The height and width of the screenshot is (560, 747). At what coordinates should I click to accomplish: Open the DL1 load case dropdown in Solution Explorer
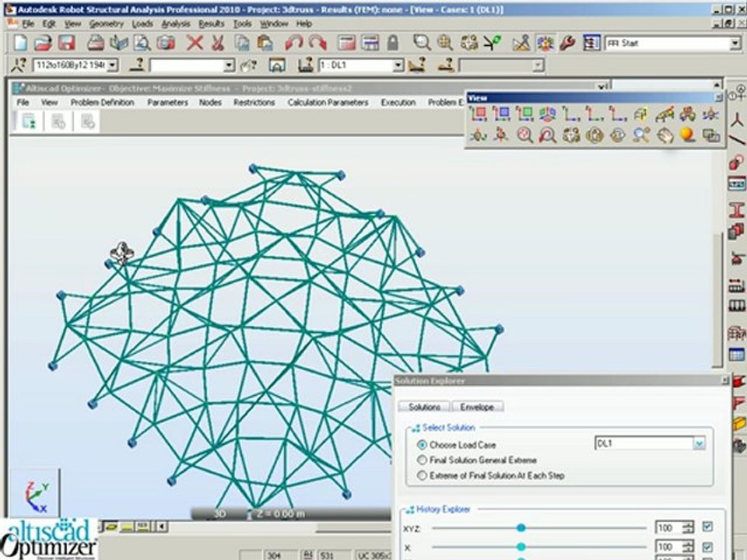[x=699, y=444]
